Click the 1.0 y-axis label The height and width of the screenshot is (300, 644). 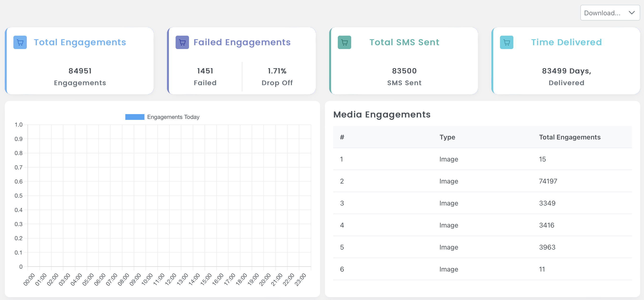click(18, 124)
